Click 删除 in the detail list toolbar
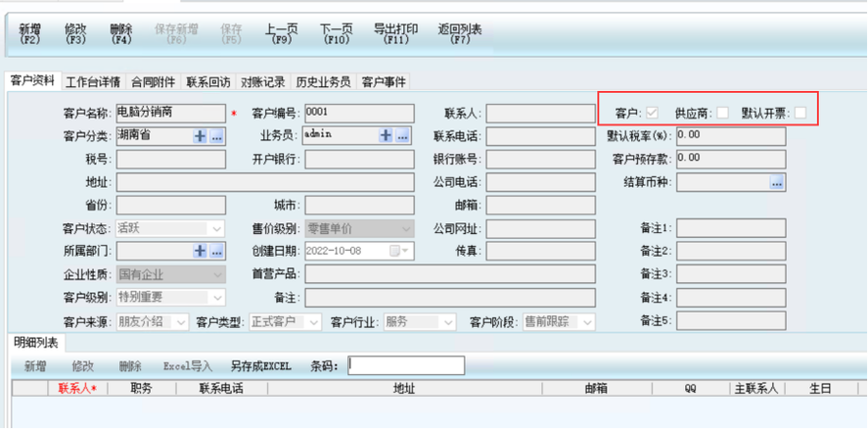868x429 pixels. pos(130,366)
